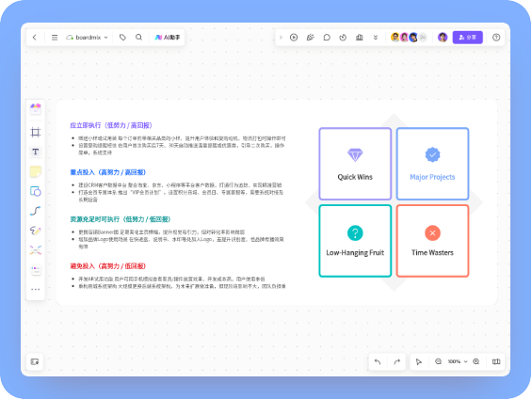
Task: Open the tag icon in top bar
Action: pyautogui.click(x=122, y=38)
